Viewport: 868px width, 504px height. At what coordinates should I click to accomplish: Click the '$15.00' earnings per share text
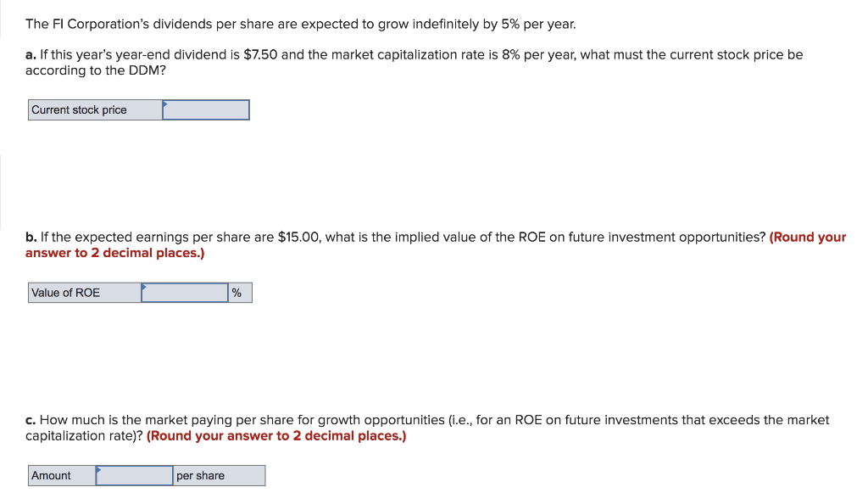point(299,237)
